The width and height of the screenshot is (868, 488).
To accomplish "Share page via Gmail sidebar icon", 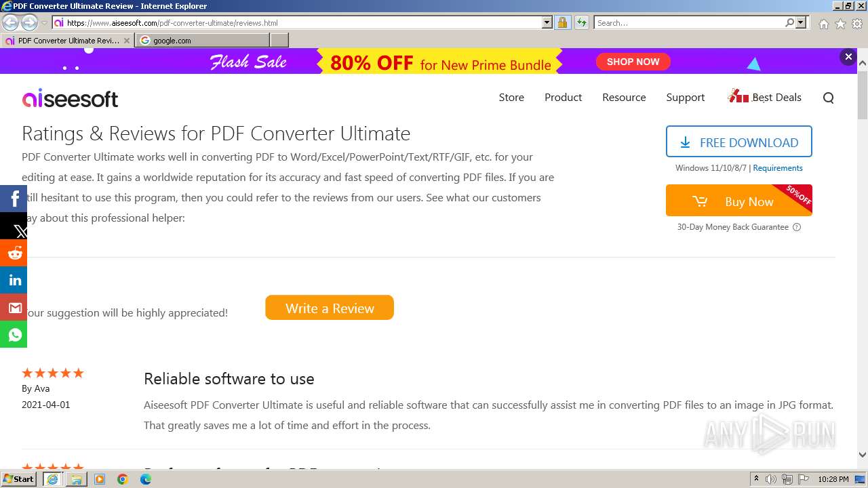I will [x=14, y=307].
